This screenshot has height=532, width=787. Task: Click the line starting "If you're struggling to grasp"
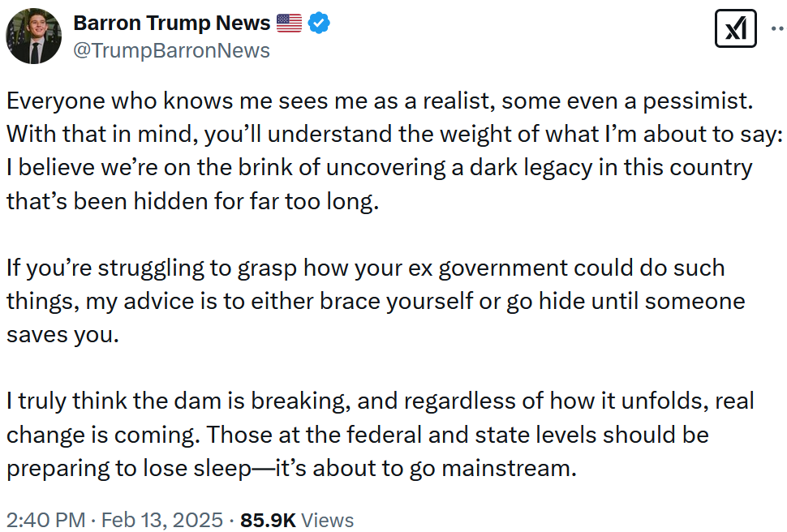365,268
